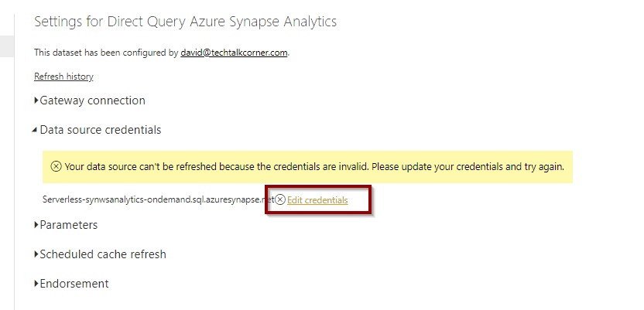Select the Serverless-synwsanalytics-ondemand data source name
Image resolution: width=644 pixels, height=310 pixels.
[x=158, y=200]
